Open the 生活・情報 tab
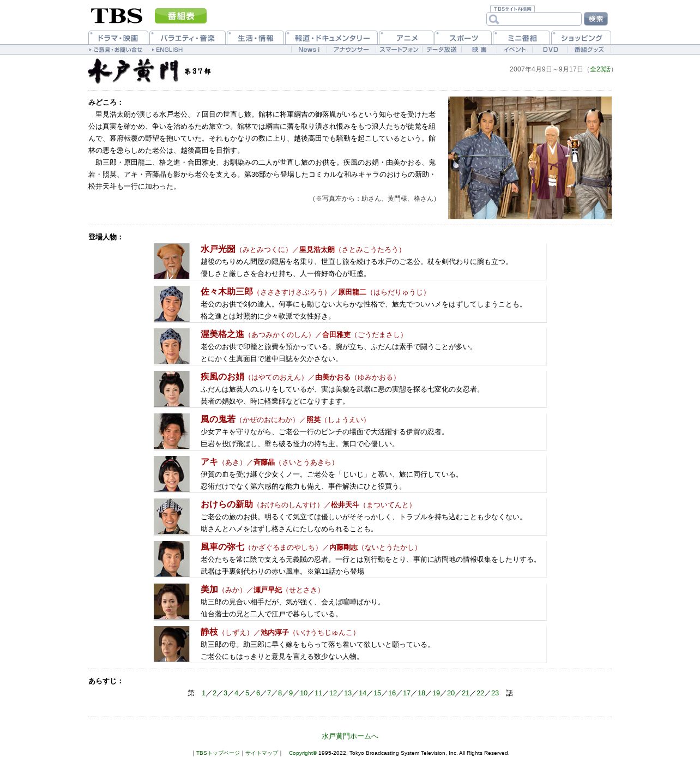The width and height of the screenshot is (700, 757). (256, 38)
